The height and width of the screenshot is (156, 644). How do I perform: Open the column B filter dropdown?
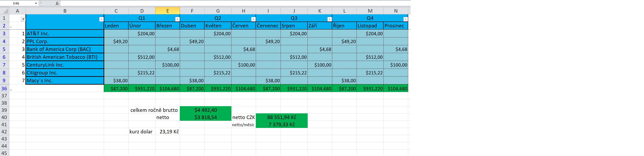(101, 19)
